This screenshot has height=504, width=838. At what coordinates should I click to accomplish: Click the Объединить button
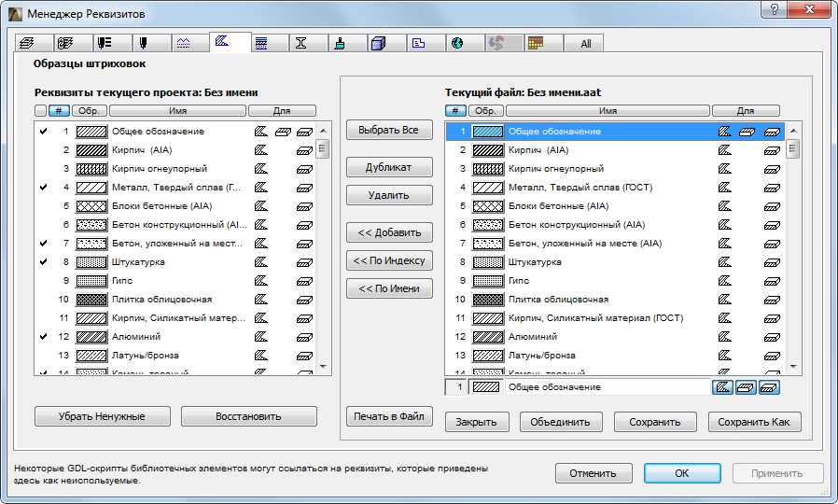(561, 422)
